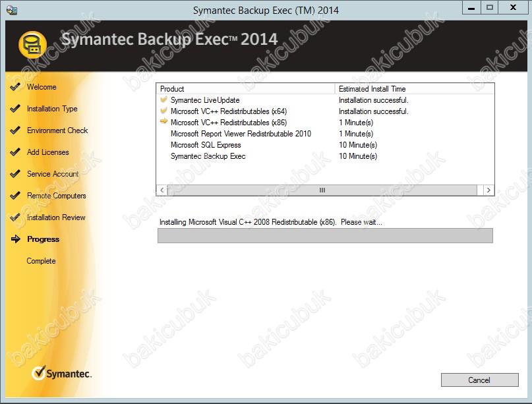
Task: Click the Estimated Install Time column header
Action: (414, 89)
